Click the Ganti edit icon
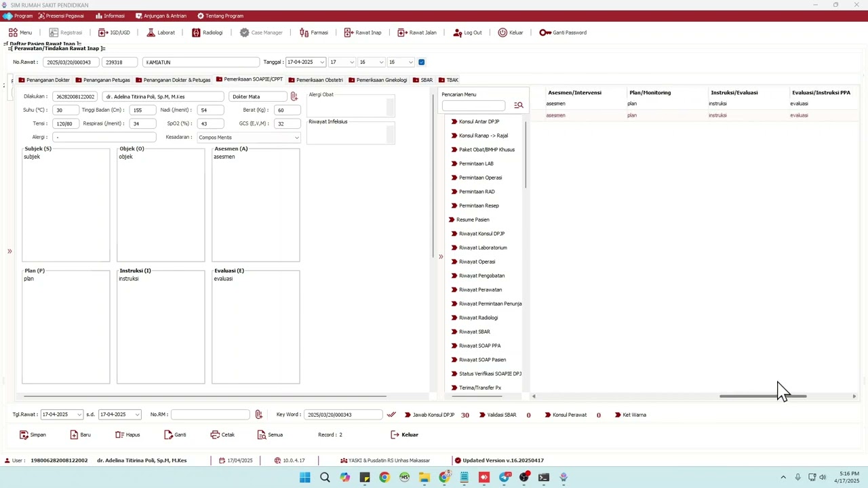The height and width of the screenshot is (488, 868). click(168, 434)
